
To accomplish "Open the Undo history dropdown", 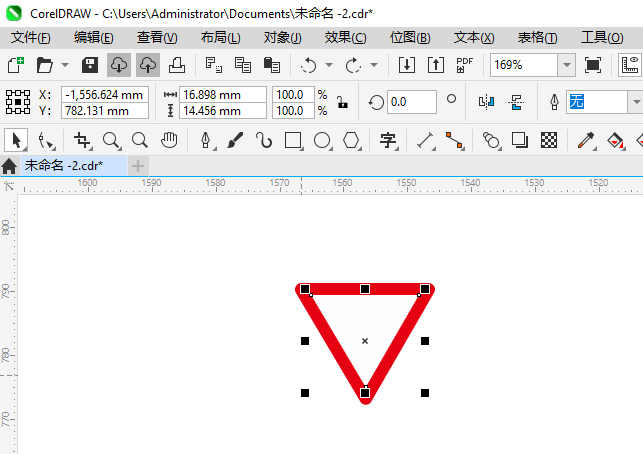I will (x=329, y=65).
